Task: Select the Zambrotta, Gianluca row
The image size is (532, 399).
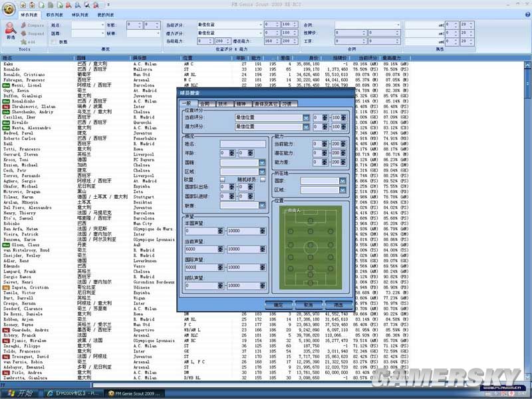Action: [206, 378]
